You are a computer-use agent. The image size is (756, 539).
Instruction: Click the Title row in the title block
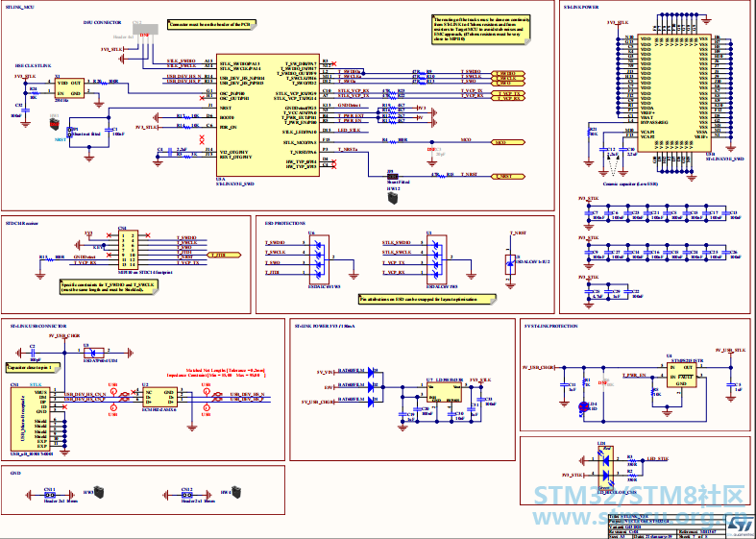tap(667, 516)
